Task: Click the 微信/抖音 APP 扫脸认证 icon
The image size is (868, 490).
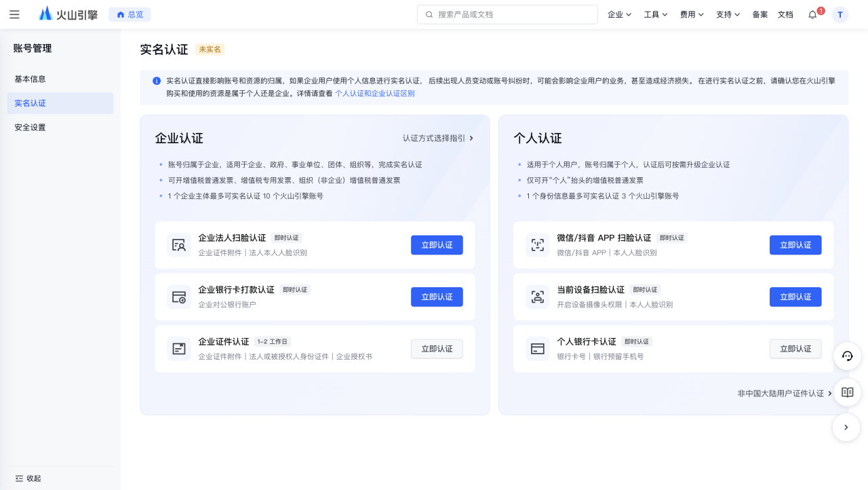Action: [538, 245]
